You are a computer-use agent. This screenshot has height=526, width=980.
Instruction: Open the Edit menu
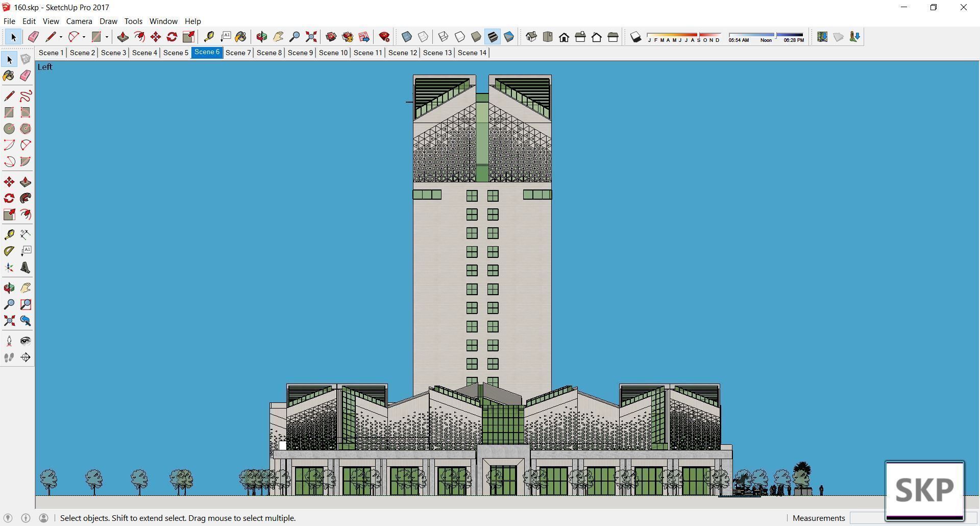pyautogui.click(x=29, y=21)
